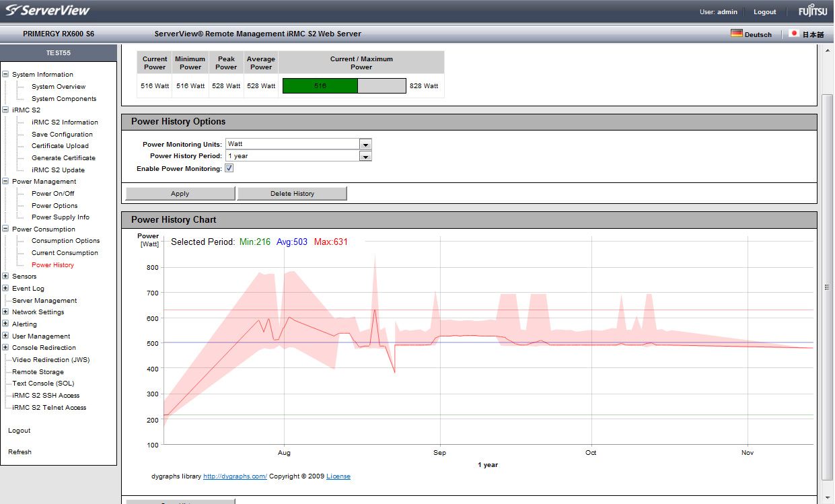Open Video Redirection (JWS)
The width and height of the screenshot is (835, 504).
coord(50,360)
